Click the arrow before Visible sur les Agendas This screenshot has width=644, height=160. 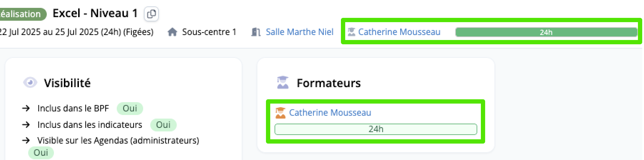(26, 140)
